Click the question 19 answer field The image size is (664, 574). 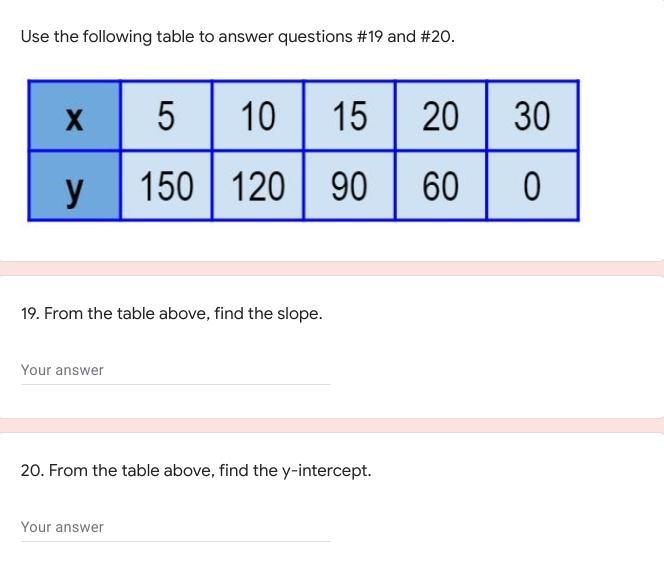pos(175,371)
